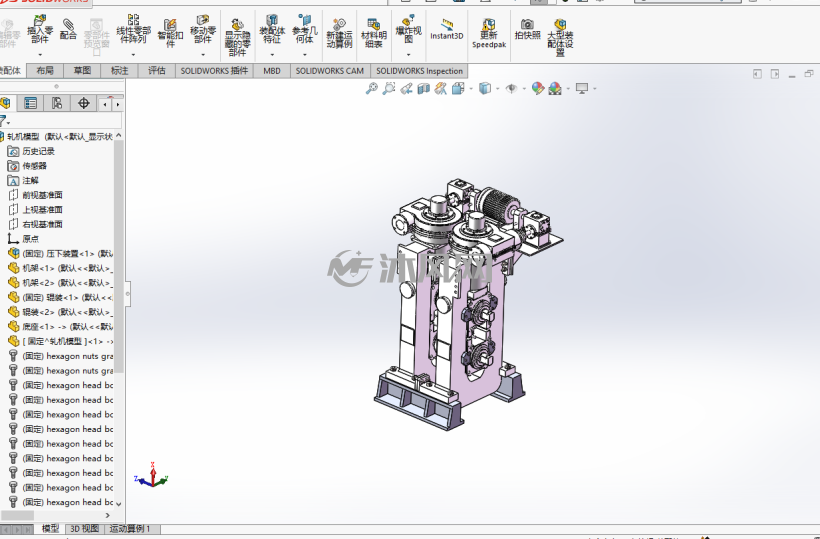Click the Update Speedpak icon

coord(489,33)
